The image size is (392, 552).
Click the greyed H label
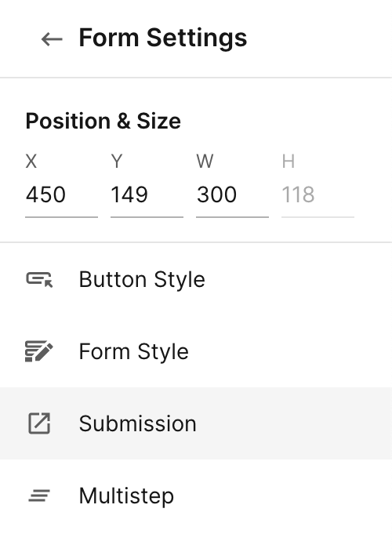coord(289,162)
